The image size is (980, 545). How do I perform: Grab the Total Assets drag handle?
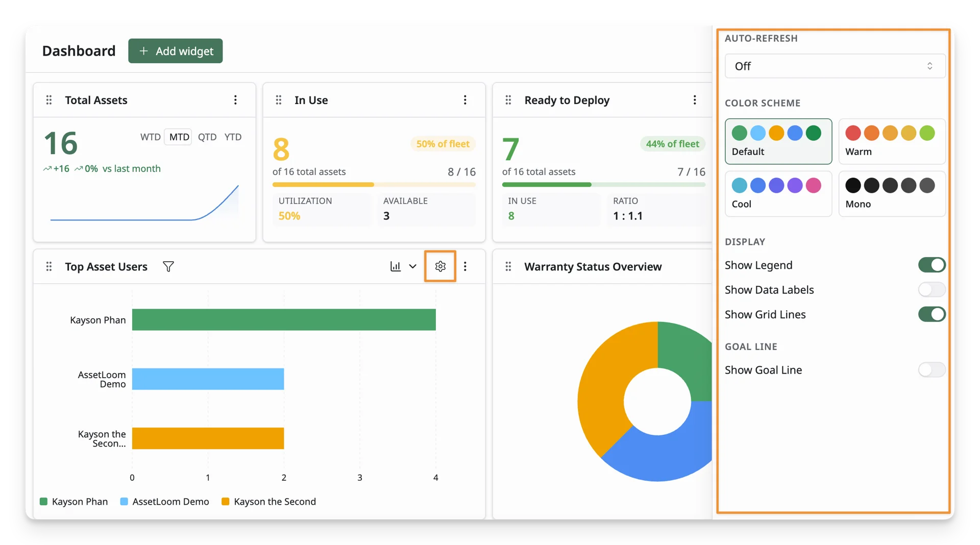tap(49, 100)
